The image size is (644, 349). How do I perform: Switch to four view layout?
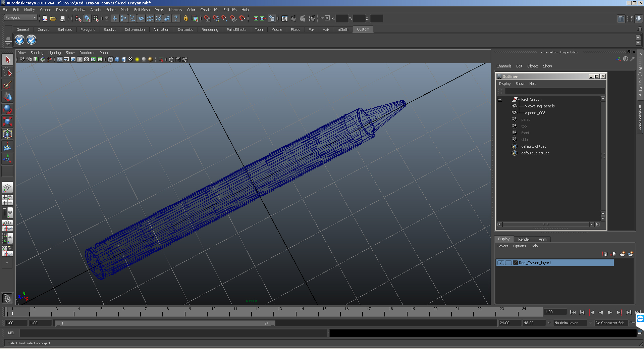click(x=7, y=200)
